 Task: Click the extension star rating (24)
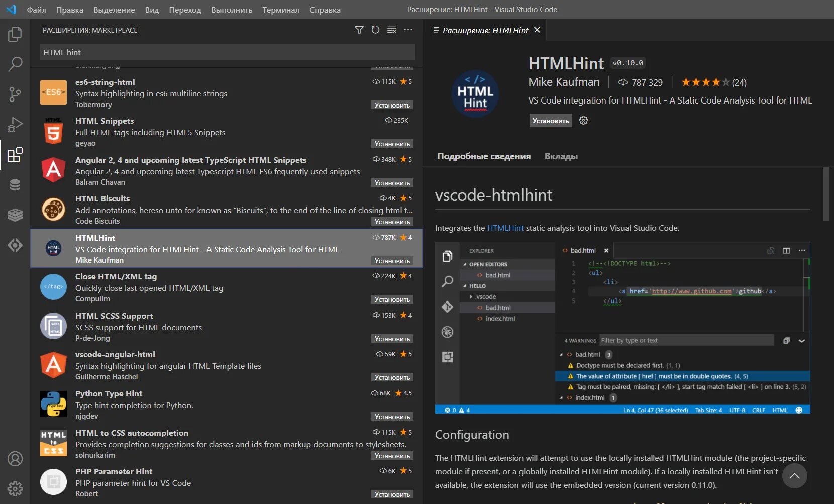713,82
